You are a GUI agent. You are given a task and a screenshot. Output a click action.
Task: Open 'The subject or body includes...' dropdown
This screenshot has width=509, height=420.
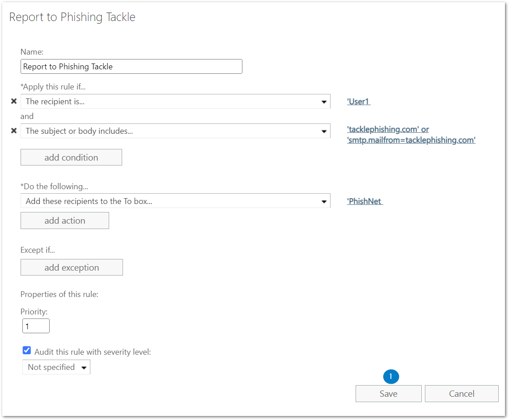tap(175, 131)
